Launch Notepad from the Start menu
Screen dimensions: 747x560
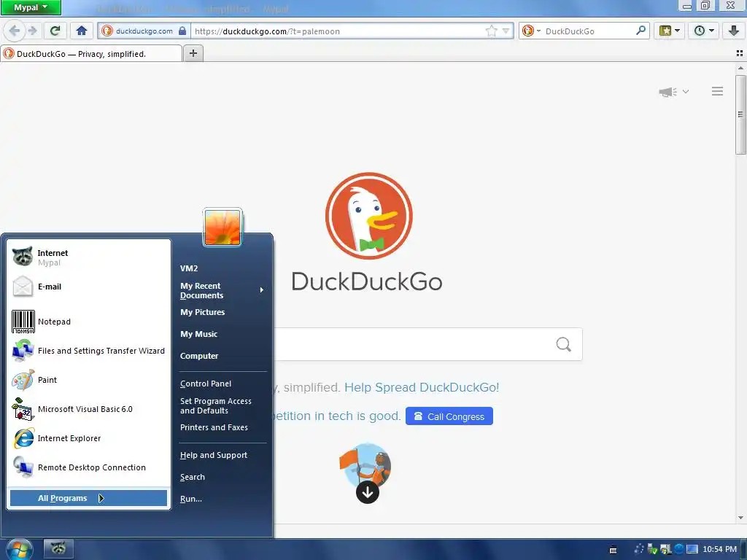tap(89, 322)
